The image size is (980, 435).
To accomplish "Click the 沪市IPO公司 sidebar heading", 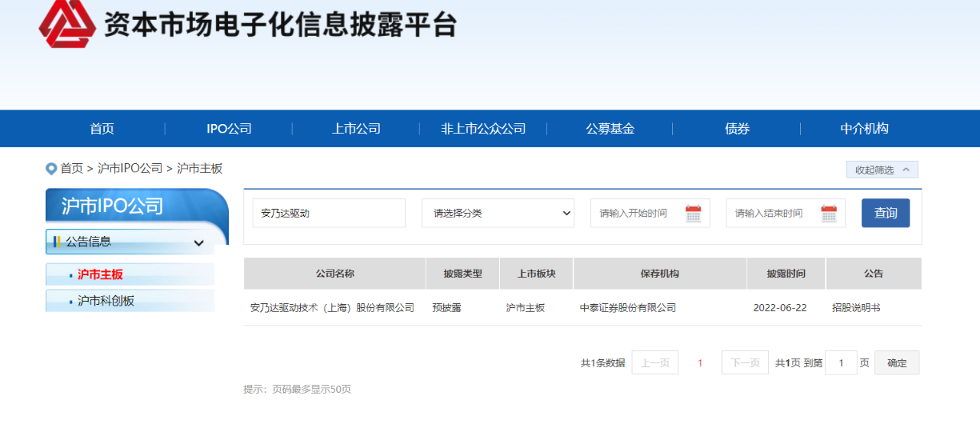I will (x=113, y=206).
